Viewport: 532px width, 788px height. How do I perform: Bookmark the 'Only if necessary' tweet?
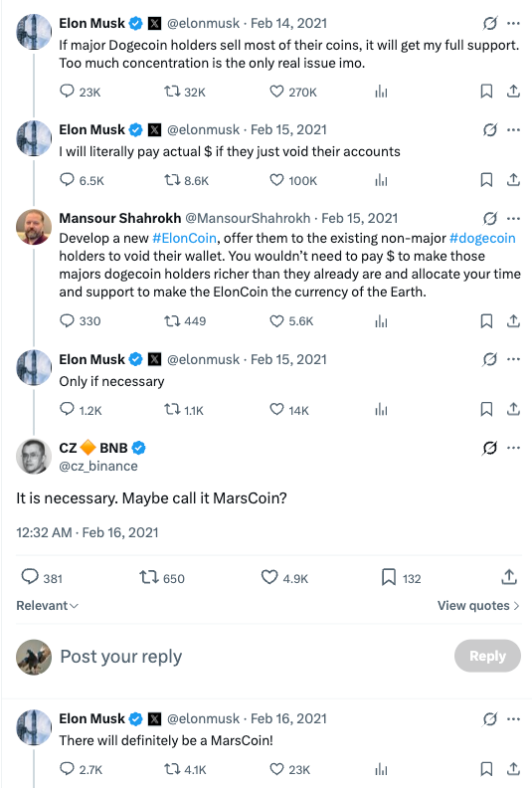(x=486, y=410)
